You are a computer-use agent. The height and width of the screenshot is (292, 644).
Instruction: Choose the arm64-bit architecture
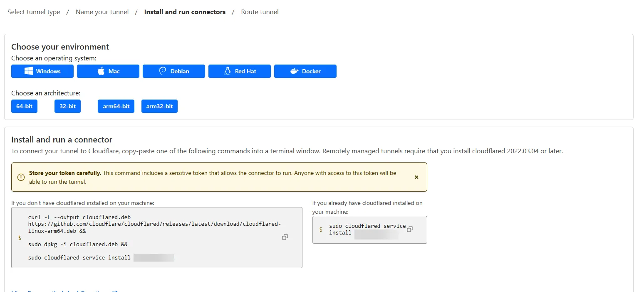[116, 106]
